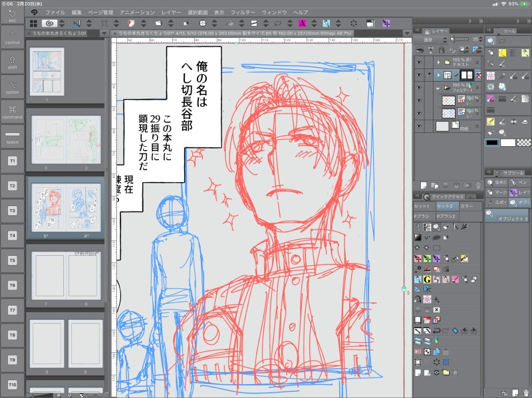Switch to the セット1 quick access tab
The height and width of the screenshot is (398, 532).
point(424,206)
